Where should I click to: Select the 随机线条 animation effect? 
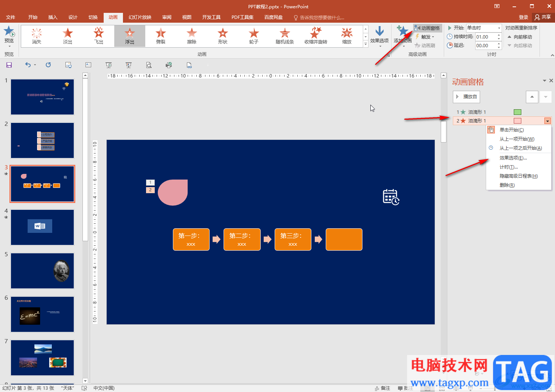[285, 36]
